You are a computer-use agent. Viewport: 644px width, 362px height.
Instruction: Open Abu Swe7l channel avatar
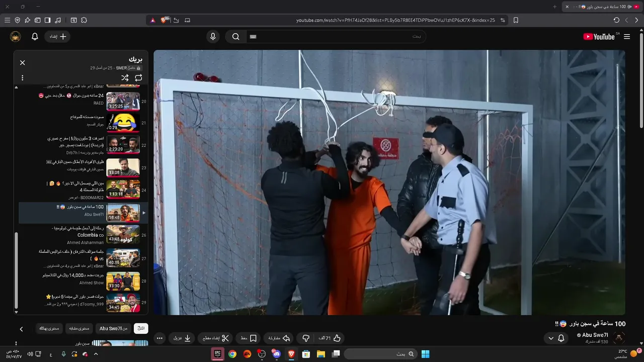[x=619, y=338]
